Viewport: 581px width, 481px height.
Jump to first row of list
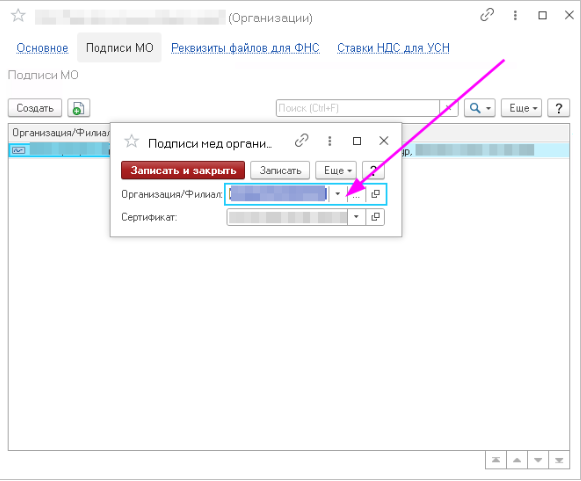(496, 460)
